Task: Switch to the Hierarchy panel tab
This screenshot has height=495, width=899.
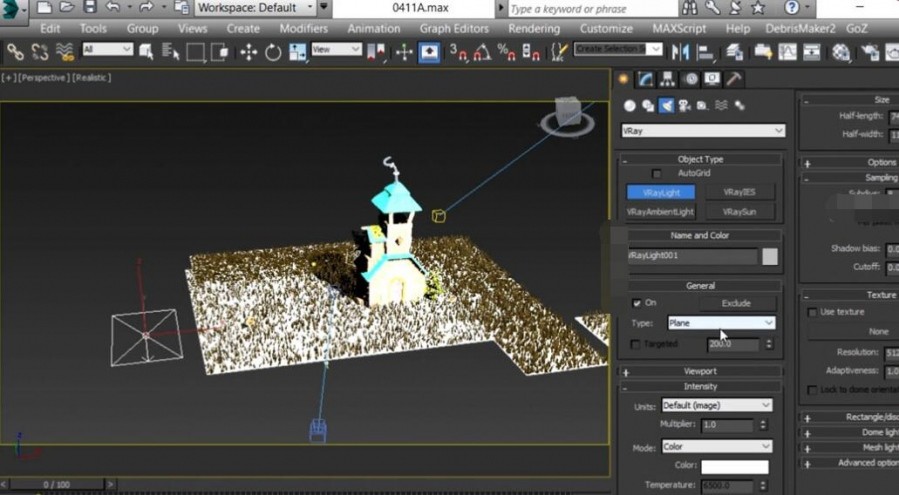Action: [667, 79]
